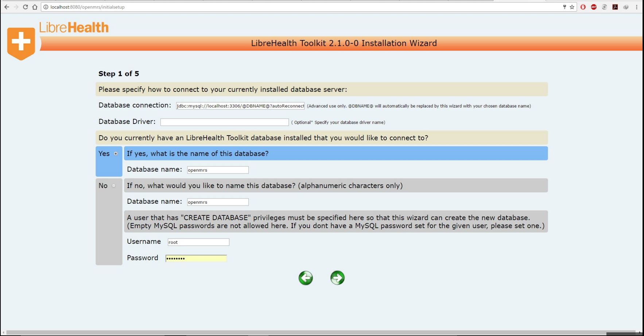Click the 'Step 1 of 5' heading
Viewport: 644px width, 336px height.
coord(119,74)
